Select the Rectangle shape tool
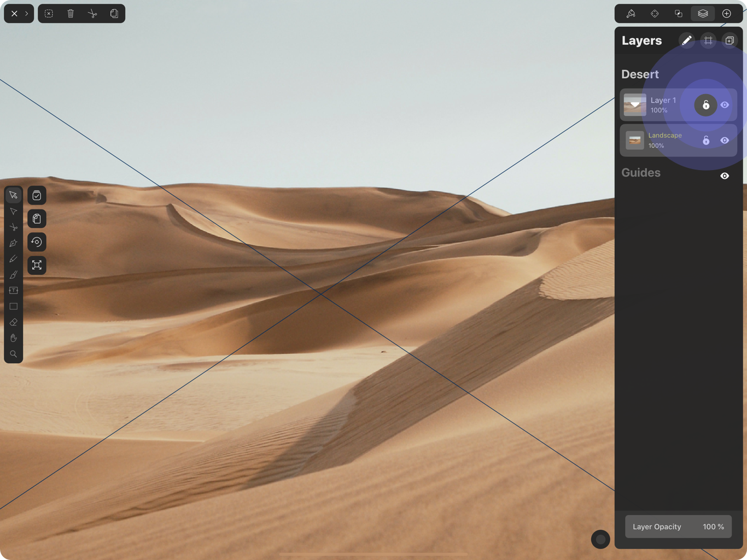Viewport: 747px width, 560px height. (14, 306)
